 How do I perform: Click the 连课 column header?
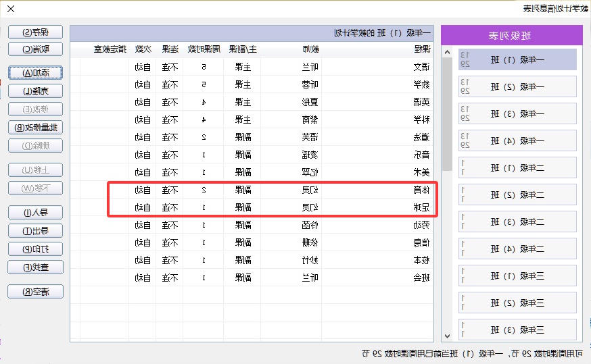point(170,49)
